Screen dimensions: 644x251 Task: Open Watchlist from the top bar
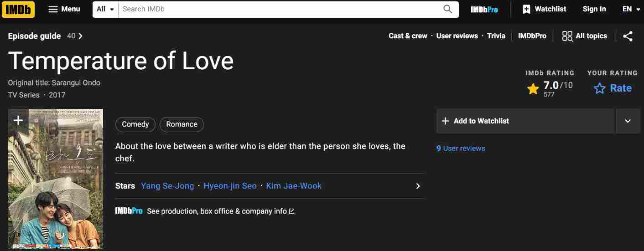pyautogui.click(x=544, y=9)
